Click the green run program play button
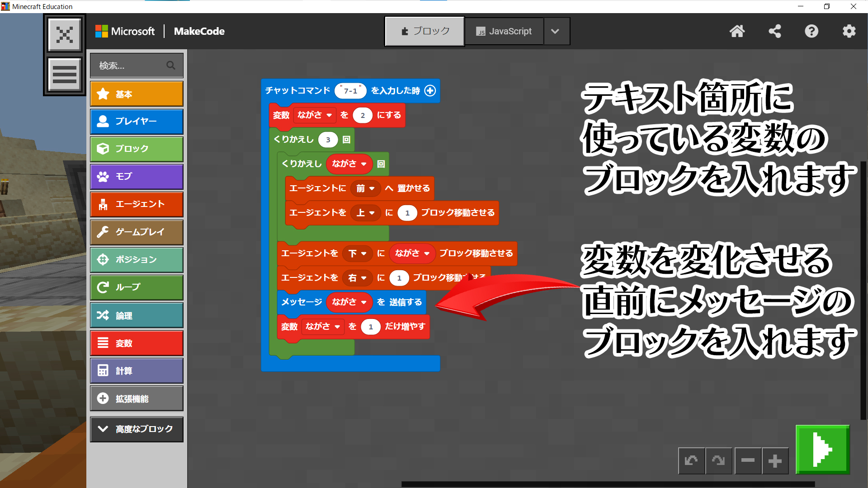 (x=822, y=449)
